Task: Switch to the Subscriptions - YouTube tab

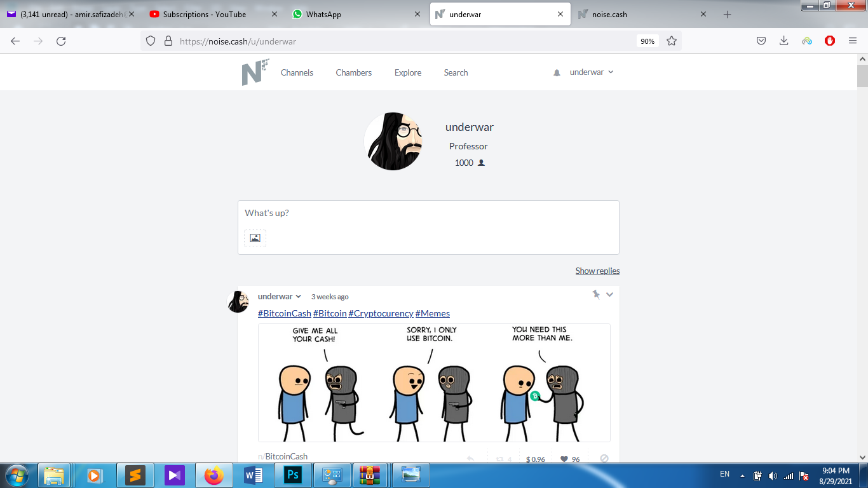Action: (214, 15)
